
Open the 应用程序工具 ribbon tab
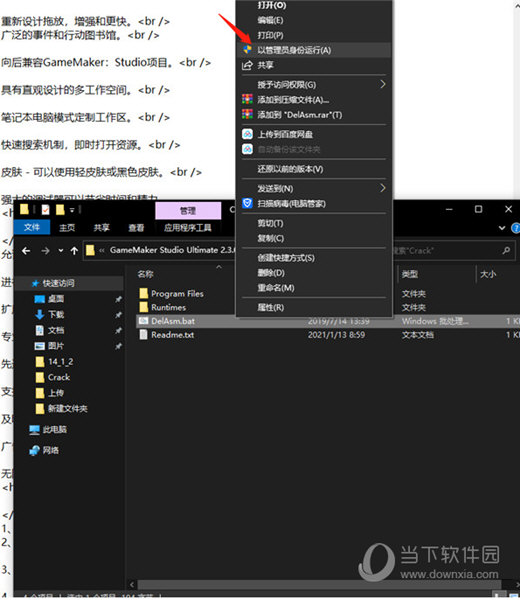click(188, 228)
